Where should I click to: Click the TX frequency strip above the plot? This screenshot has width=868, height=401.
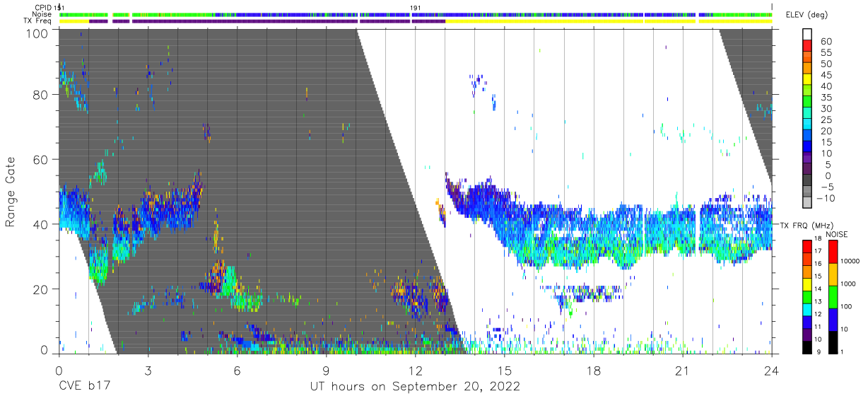pos(416,21)
